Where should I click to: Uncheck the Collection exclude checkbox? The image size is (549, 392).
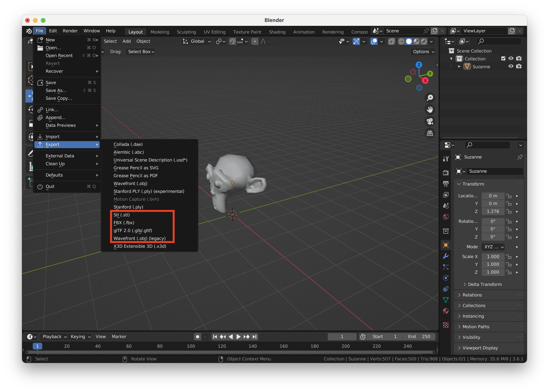click(503, 58)
